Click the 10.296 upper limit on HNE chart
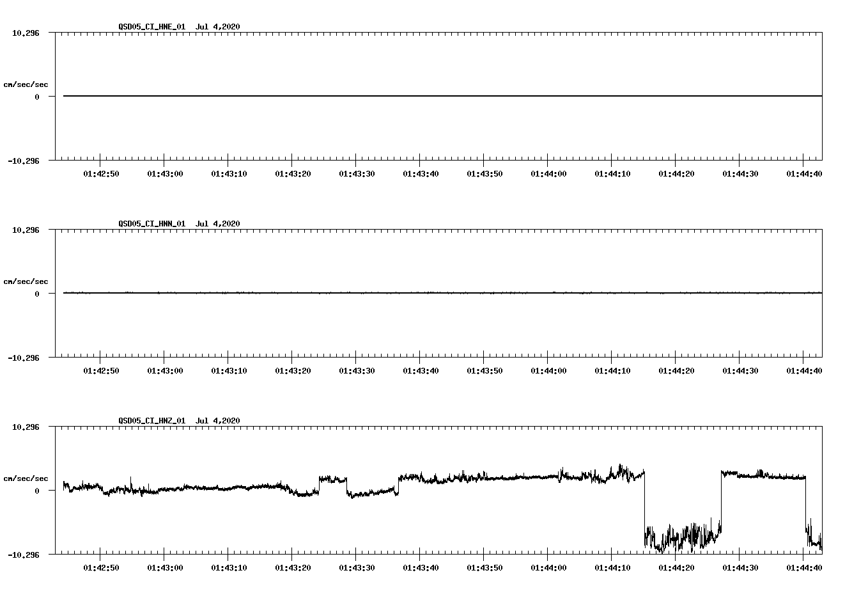This screenshot has height=591, width=868. point(26,33)
